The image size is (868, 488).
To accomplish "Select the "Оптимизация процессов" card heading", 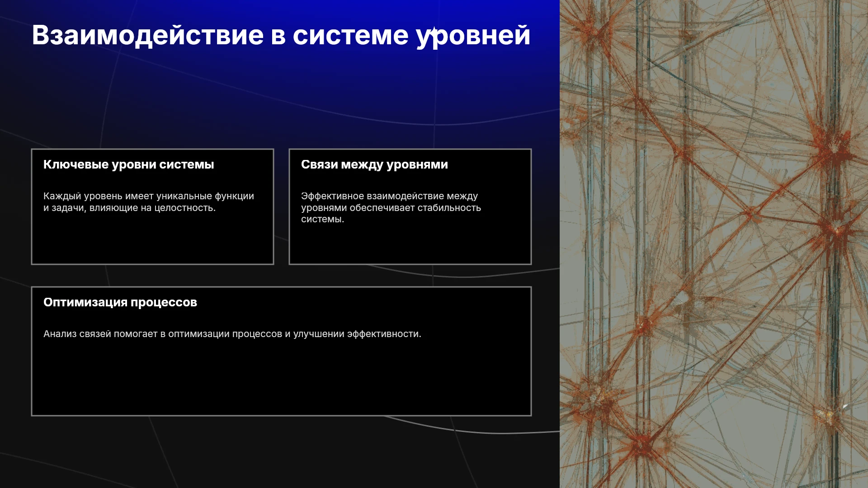I will coord(120,302).
